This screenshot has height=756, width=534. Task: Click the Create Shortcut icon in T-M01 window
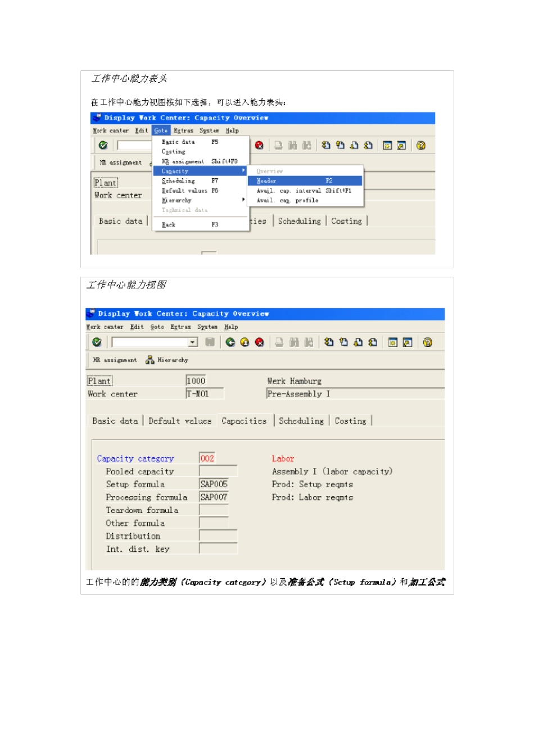coord(408,342)
